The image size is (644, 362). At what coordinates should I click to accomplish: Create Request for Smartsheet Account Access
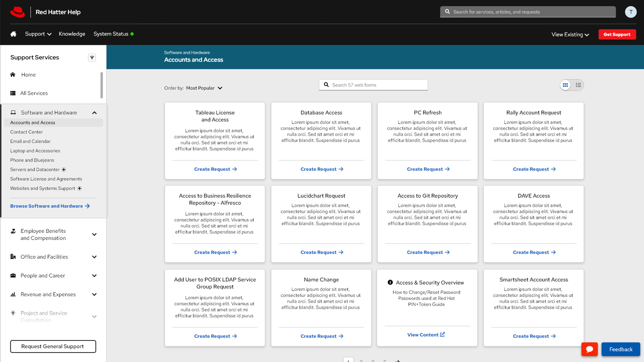(x=534, y=336)
